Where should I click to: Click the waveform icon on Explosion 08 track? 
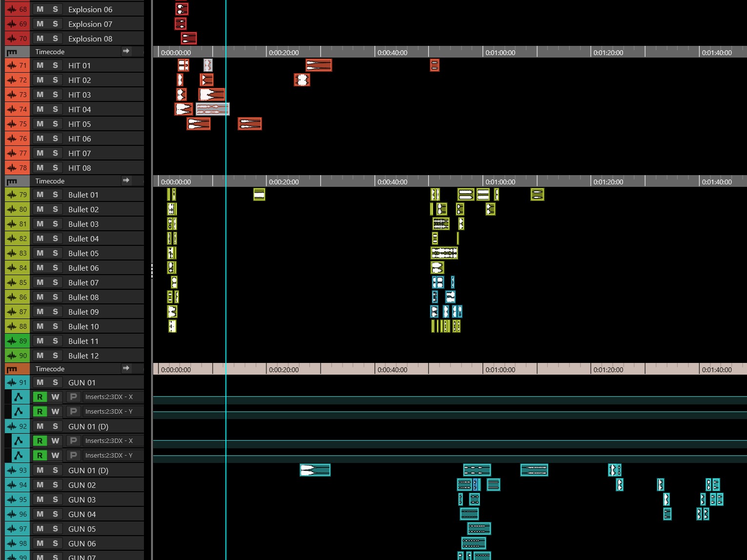pyautogui.click(x=12, y=39)
